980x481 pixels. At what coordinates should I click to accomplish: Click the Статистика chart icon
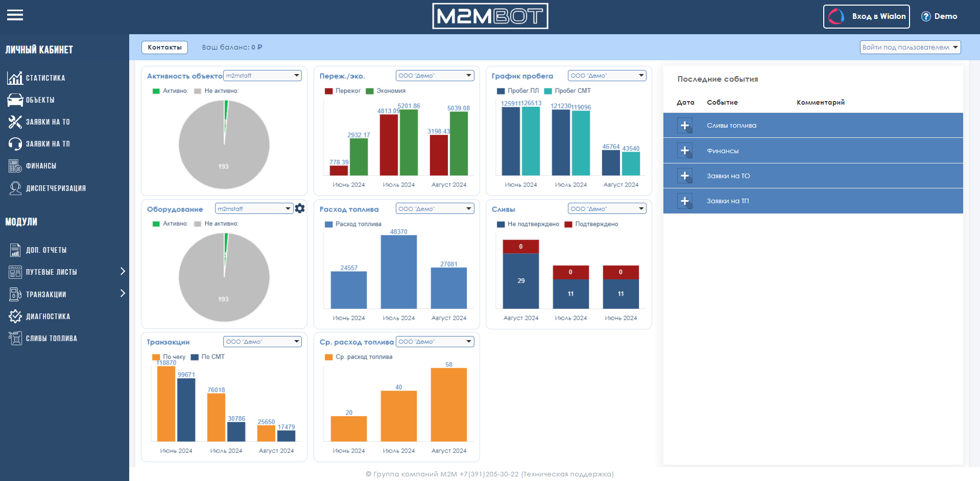(15, 78)
